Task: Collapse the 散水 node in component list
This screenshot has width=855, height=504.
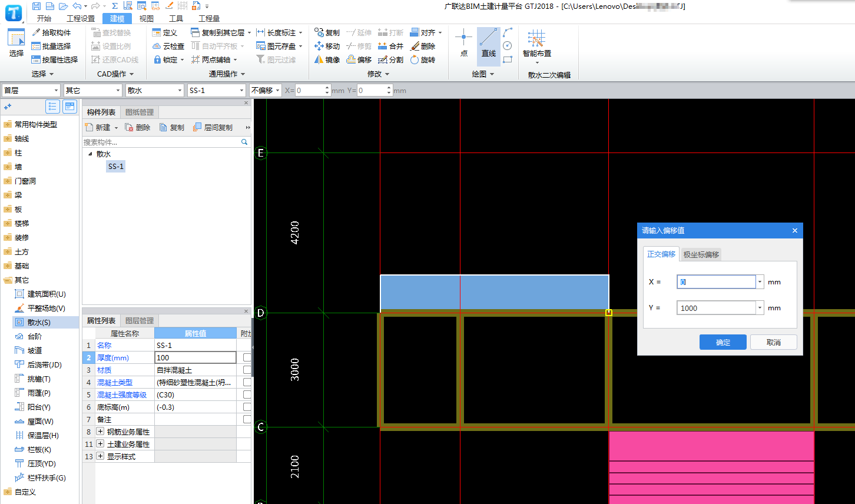Action: click(x=90, y=154)
